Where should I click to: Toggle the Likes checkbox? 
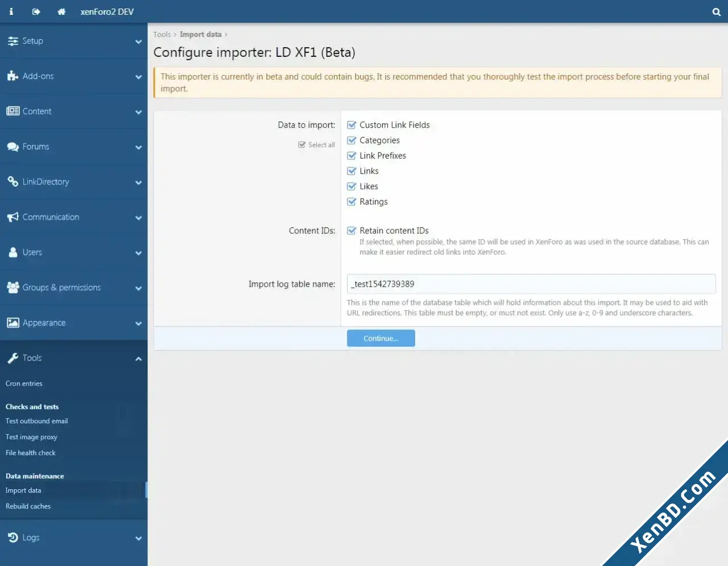(351, 187)
